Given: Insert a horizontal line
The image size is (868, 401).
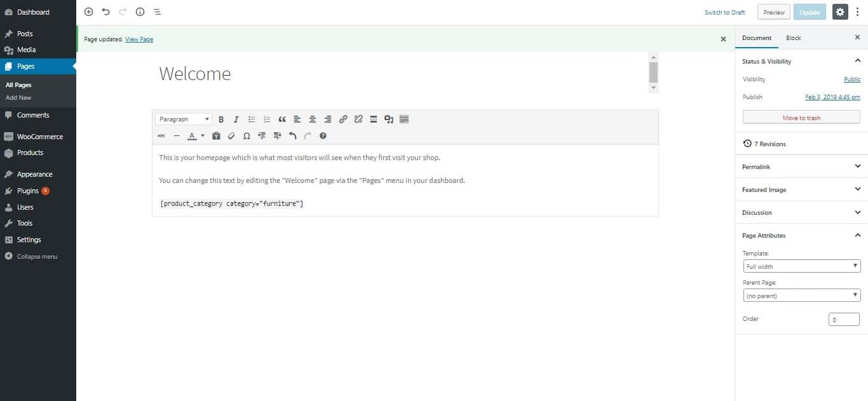Looking at the screenshot, I should tap(177, 135).
